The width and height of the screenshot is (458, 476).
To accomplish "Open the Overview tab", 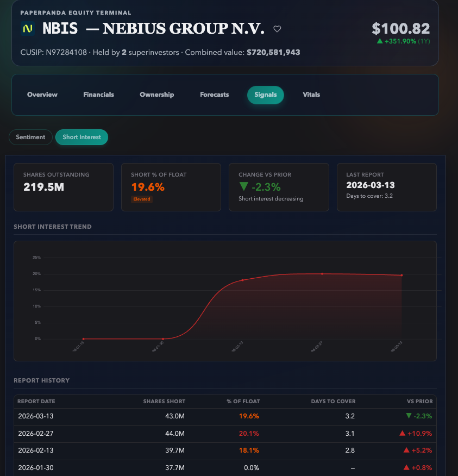I will pos(42,95).
